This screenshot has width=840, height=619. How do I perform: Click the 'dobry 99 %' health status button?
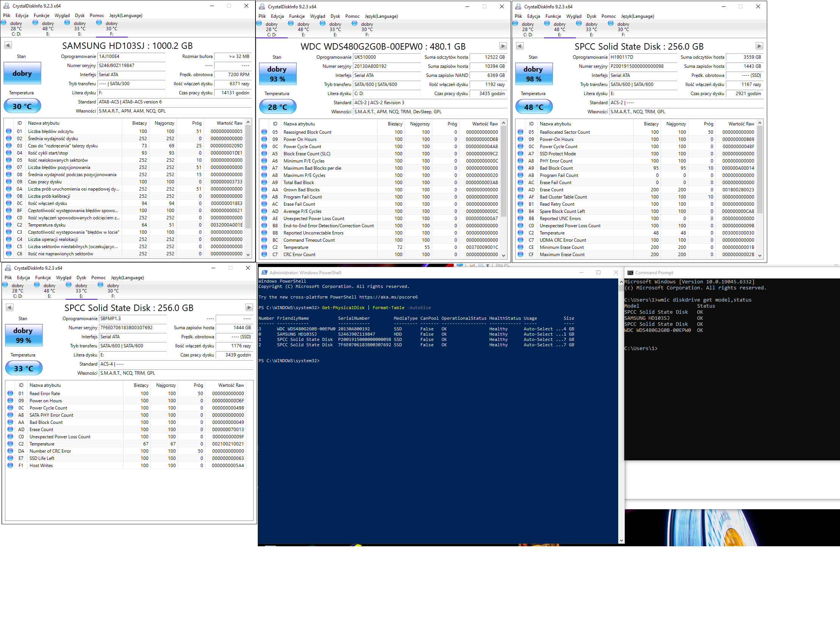click(24, 335)
